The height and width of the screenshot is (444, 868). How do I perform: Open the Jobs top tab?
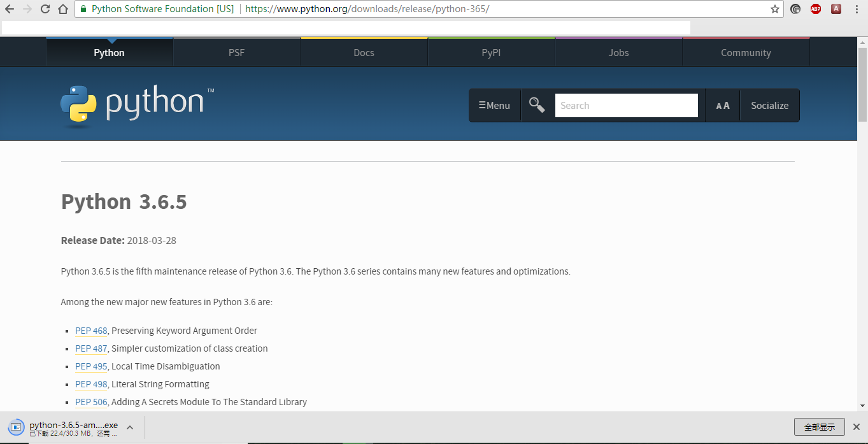pos(618,52)
